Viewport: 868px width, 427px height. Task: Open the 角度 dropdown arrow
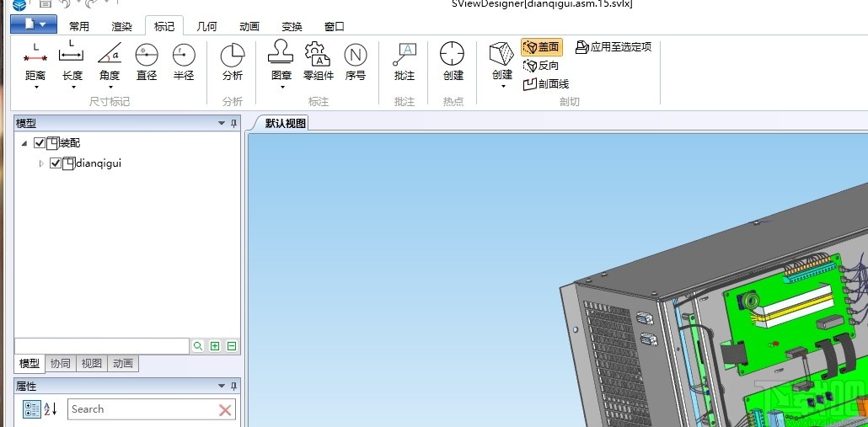[110, 88]
